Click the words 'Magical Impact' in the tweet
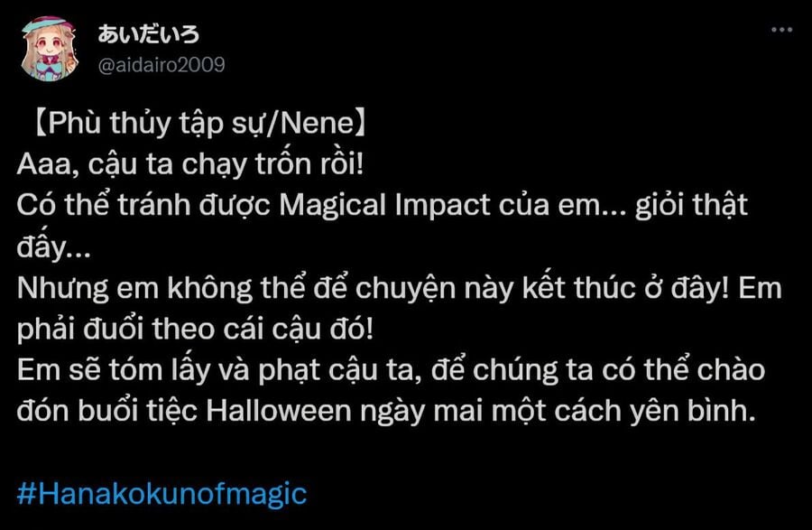The image size is (812, 530). [384, 205]
